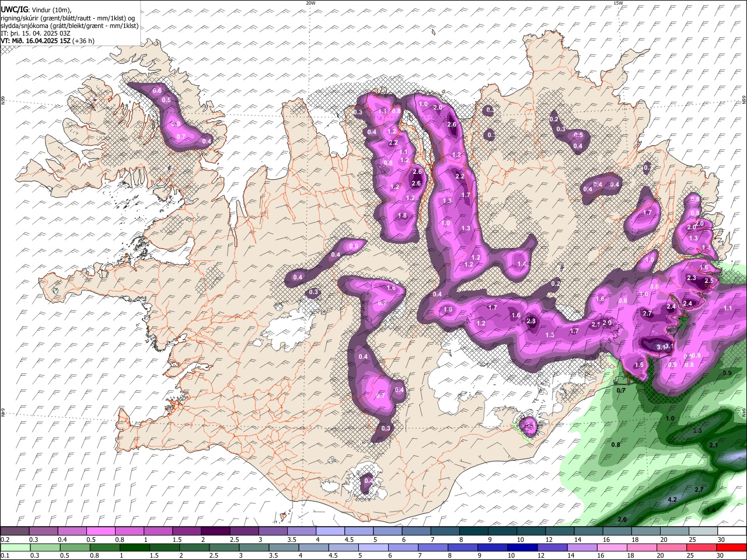This screenshot has width=747, height=560.
Task: Click the legend value 0.1
Action: [x=5, y=556]
